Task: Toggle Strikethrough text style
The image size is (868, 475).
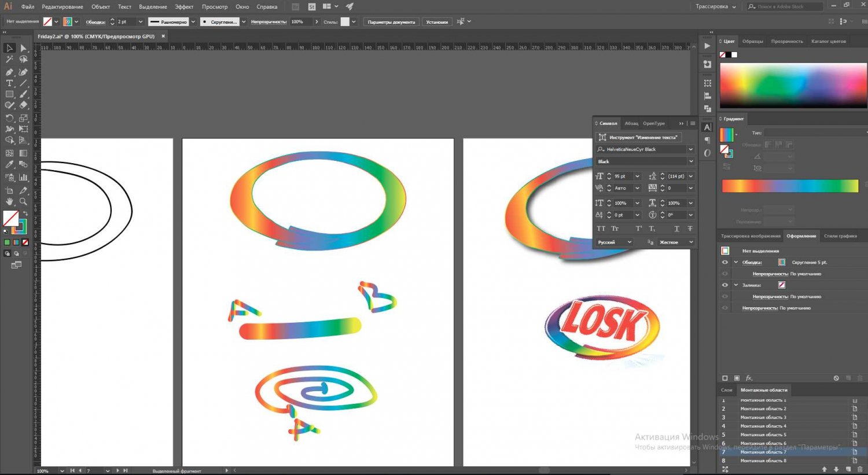Action: click(690, 229)
